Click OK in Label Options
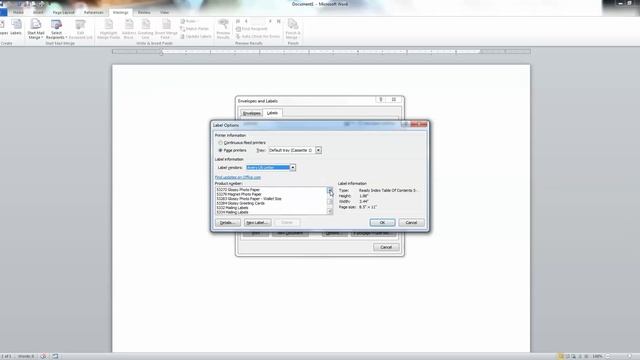640x360 pixels. [x=382, y=222]
